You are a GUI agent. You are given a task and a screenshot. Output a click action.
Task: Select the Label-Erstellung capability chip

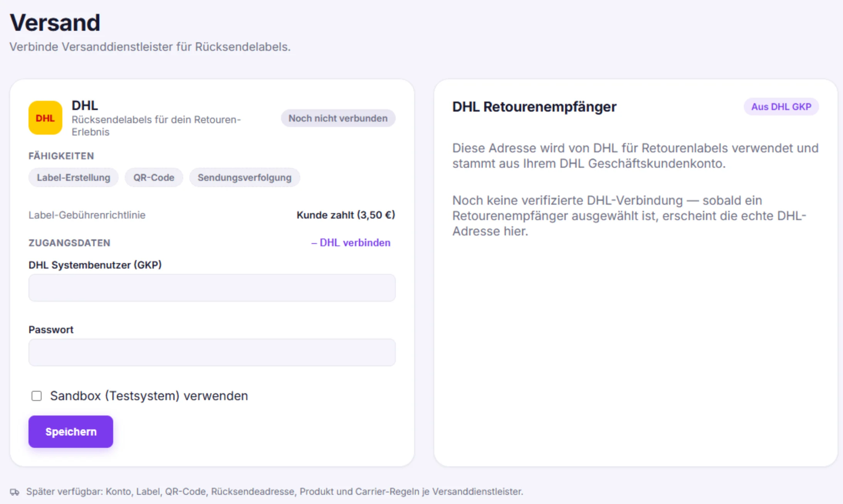(x=74, y=177)
